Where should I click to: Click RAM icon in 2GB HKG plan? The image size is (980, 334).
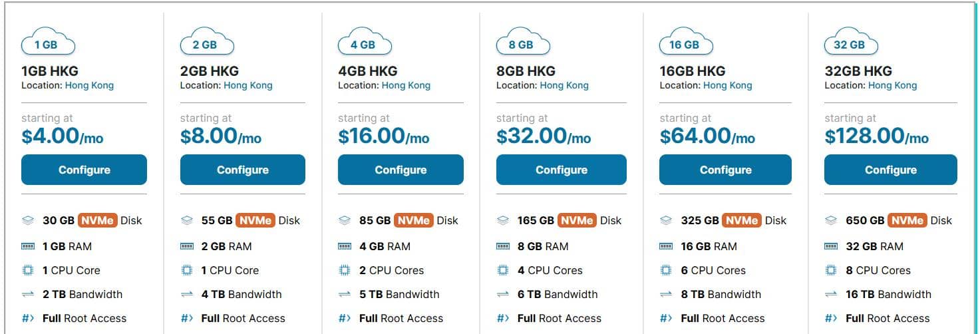click(x=187, y=246)
